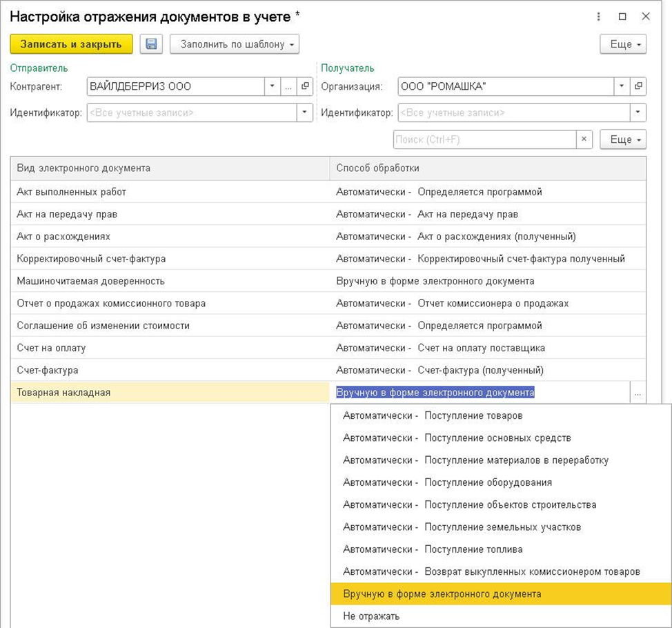The width and height of the screenshot is (672, 628).
Task: Click the ellipsis selector in Контрагент field
Action: coord(289,86)
